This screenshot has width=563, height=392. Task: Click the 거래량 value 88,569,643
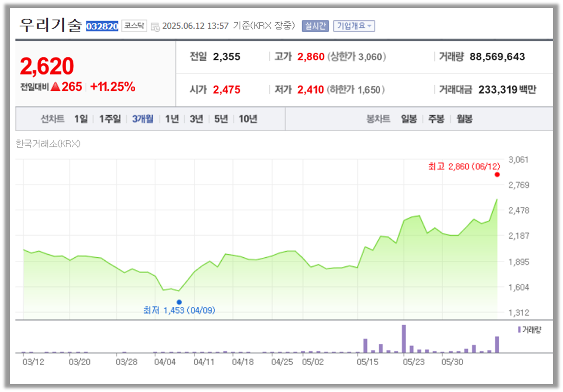[497, 57]
